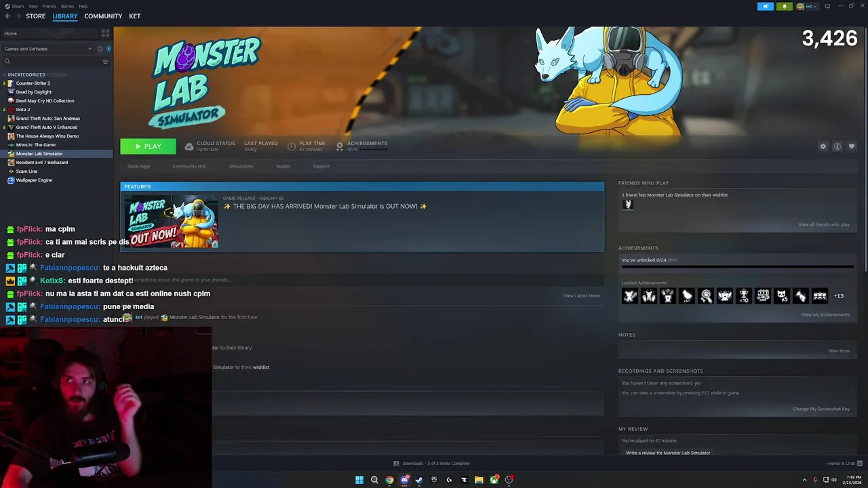Image resolution: width=868 pixels, height=488 pixels.
Task: Open the game info icon
Action: pyautogui.click(x=837, y=146)
